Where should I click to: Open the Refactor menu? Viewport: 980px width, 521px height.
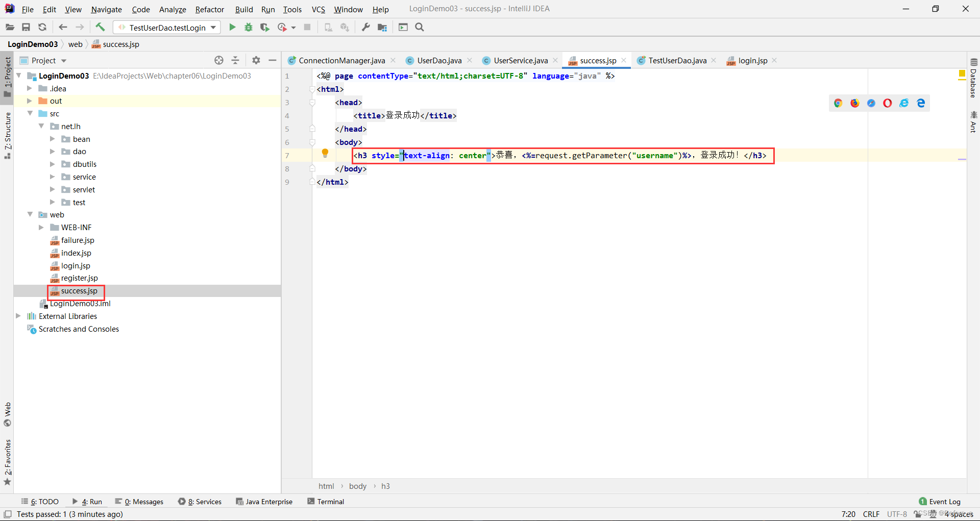pos(209,9)
